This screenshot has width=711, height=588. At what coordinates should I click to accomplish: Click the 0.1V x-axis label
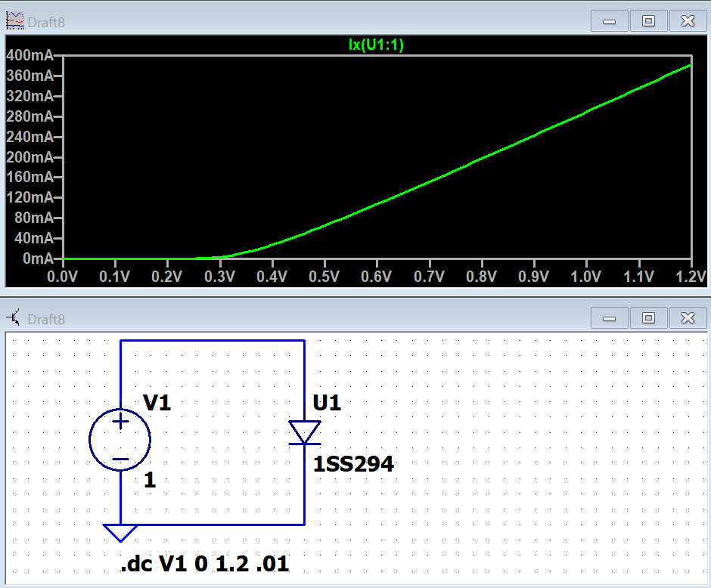tap(115, 277)
